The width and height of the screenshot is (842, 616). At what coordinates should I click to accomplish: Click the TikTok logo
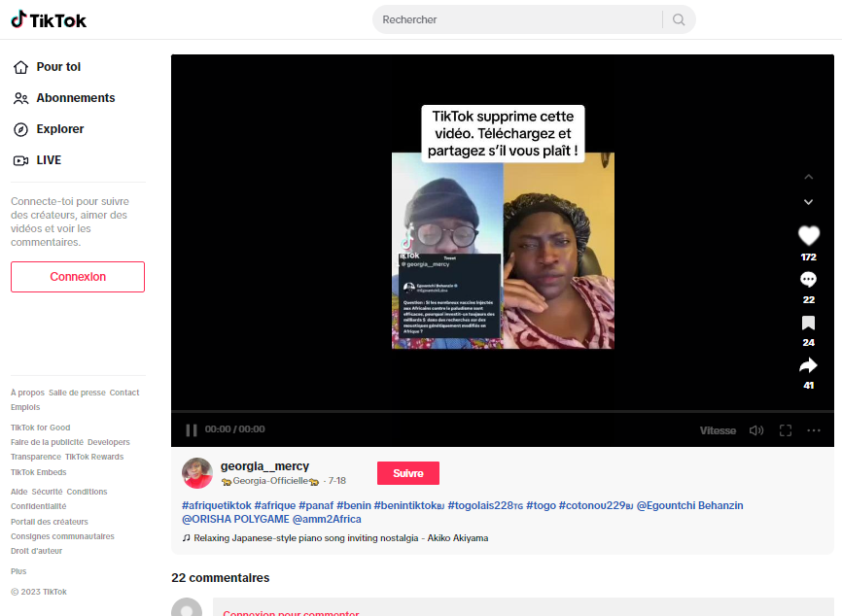point(49,19)
